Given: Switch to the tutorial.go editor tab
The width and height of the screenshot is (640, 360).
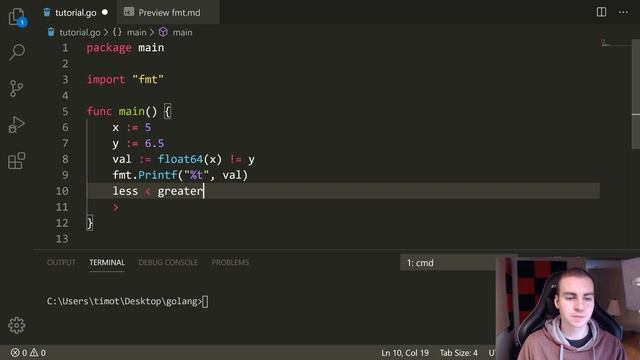Looking at the screenshot, I should [x=76, y=13].
